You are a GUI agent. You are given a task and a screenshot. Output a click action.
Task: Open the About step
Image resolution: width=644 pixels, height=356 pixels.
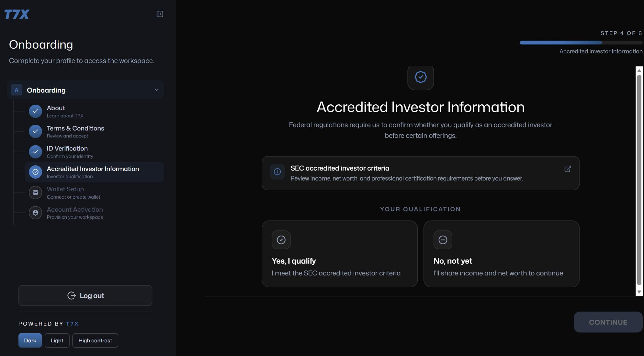tap(94, 111)
